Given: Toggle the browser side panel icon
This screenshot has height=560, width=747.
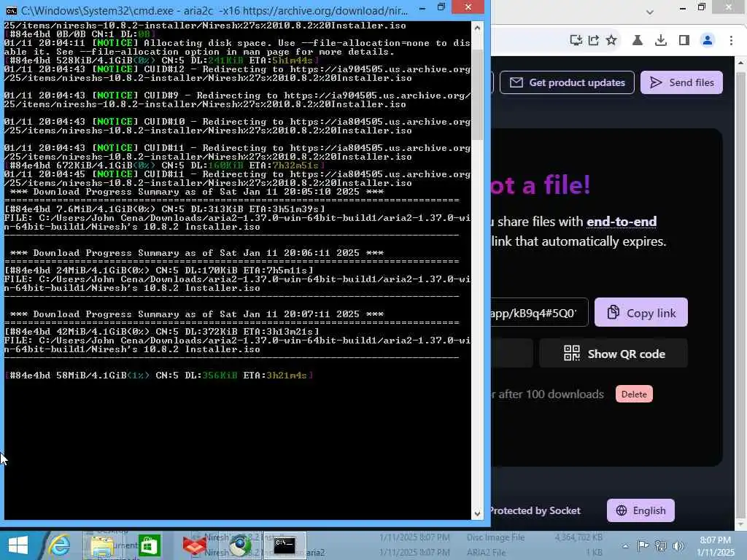Looking at the screenshot, I should click(684, 41).
